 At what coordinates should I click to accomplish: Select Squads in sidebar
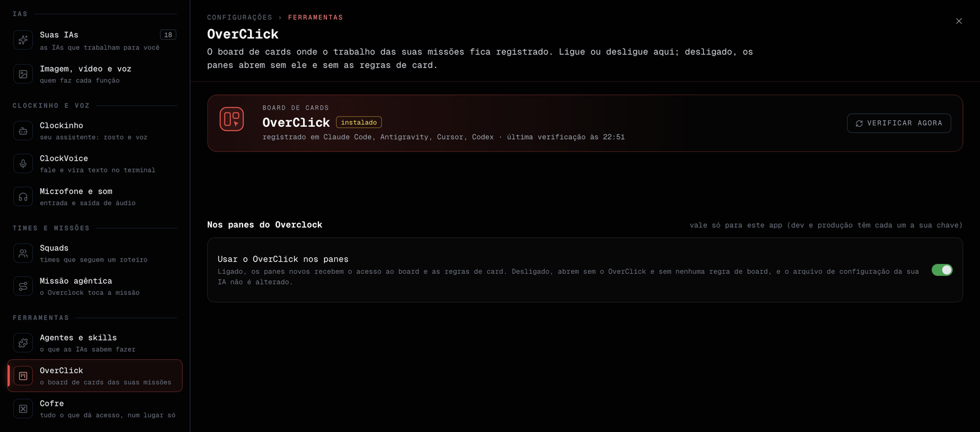(95, 253)
